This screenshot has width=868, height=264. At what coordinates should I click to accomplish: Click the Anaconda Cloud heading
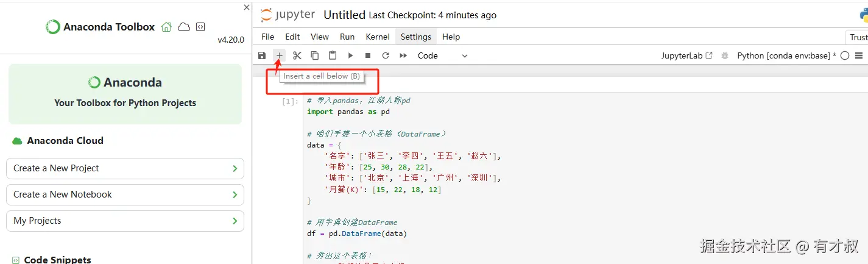click(65, 141)
